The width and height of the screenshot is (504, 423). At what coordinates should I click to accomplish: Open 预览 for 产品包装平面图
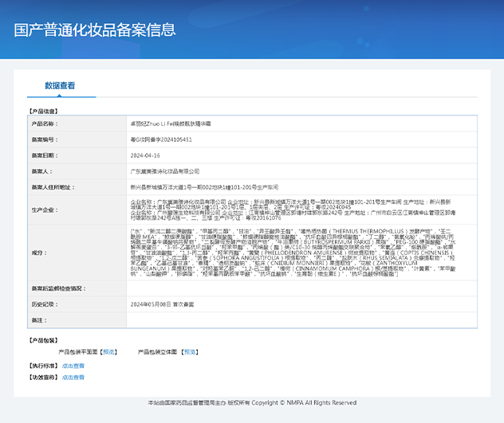point(108,351)
